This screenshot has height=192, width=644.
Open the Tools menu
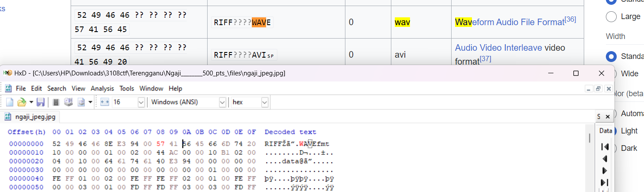[127, 88]
